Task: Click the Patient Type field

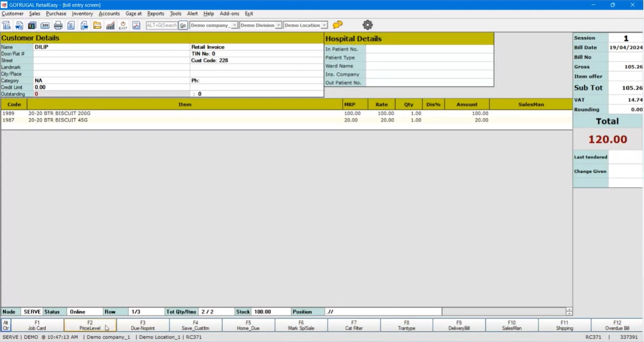Action: click(430, 57)
